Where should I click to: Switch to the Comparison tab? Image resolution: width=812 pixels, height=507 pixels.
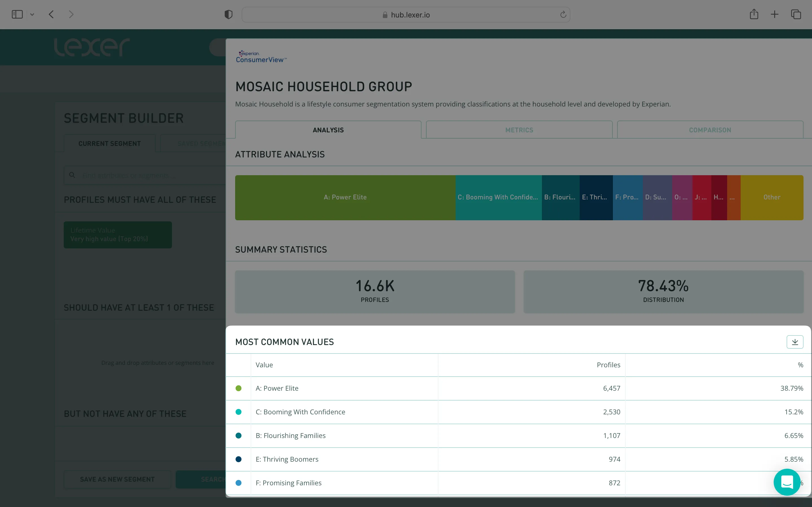click(x=710, y=130)
